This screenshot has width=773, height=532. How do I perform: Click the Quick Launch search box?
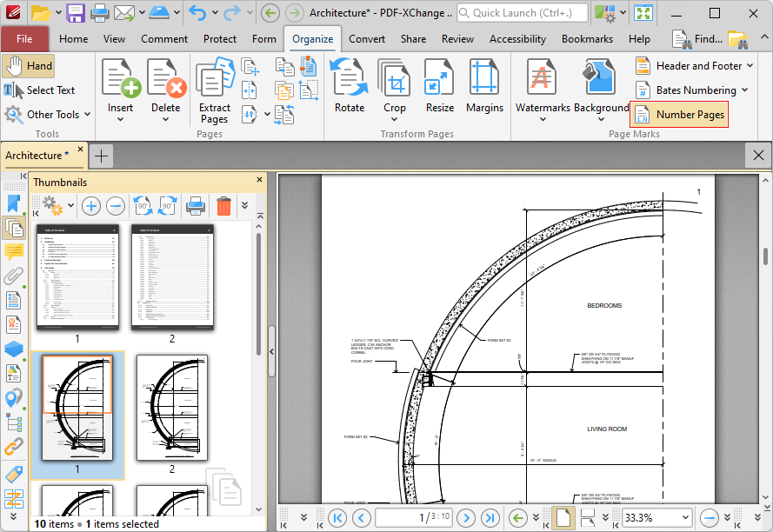523,13
